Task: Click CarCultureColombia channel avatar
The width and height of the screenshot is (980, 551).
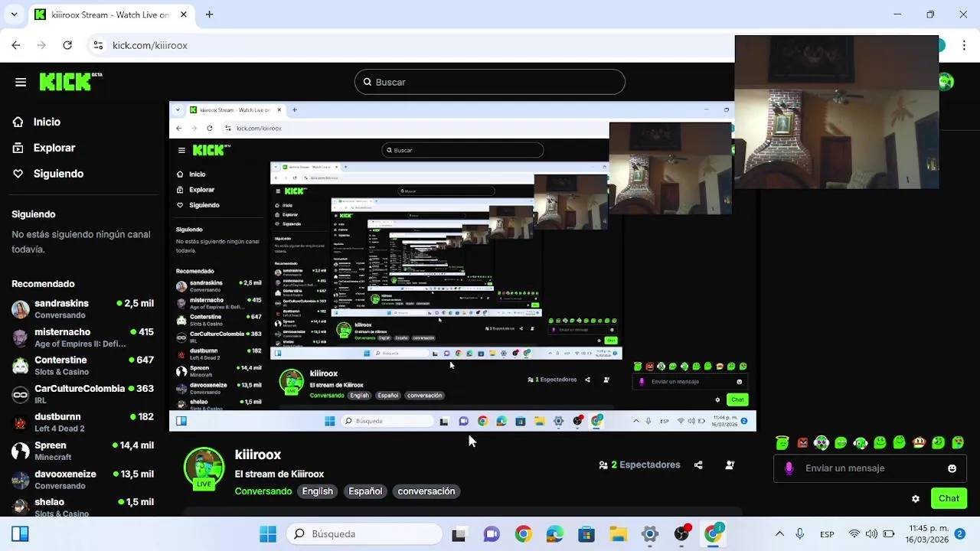Action: pyautogui.click(x=21, y=394)
